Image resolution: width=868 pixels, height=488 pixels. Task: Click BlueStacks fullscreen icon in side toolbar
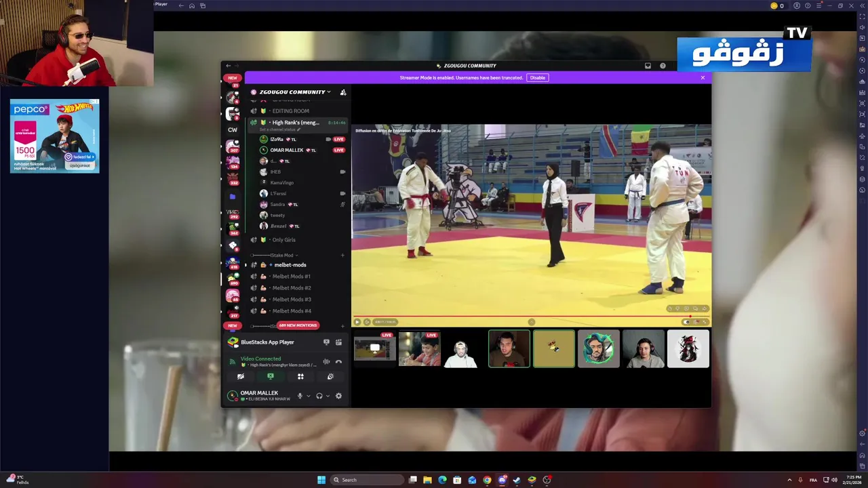click(862, 16)
